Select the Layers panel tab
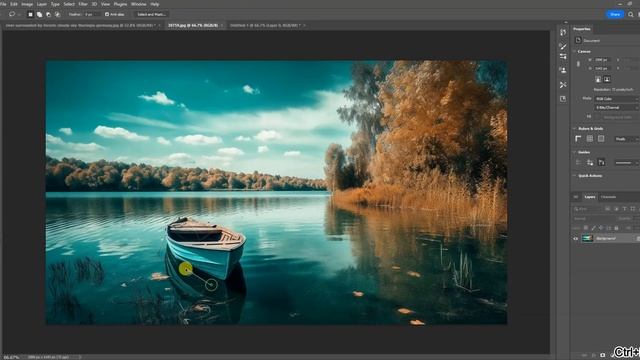Viewport: 640px width, 360px height. coord(590,197)
